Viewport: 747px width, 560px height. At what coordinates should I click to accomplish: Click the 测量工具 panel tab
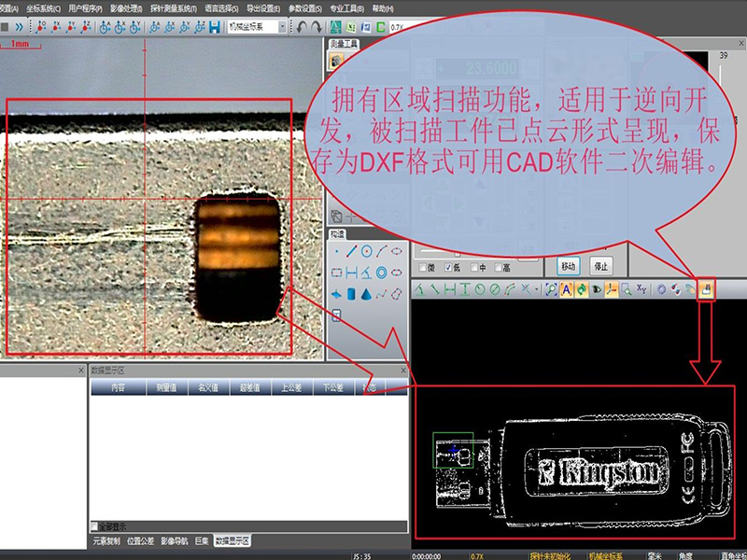[344, 44]
